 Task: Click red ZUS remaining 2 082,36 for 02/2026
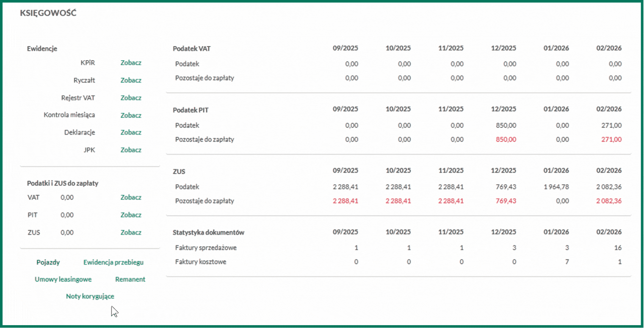tap(609, 201)
